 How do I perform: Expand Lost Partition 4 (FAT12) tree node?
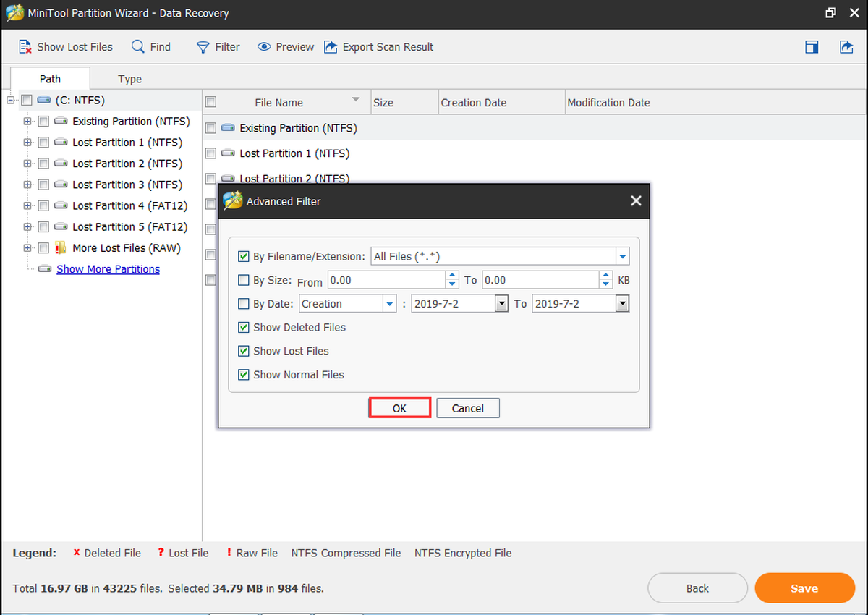27,205
